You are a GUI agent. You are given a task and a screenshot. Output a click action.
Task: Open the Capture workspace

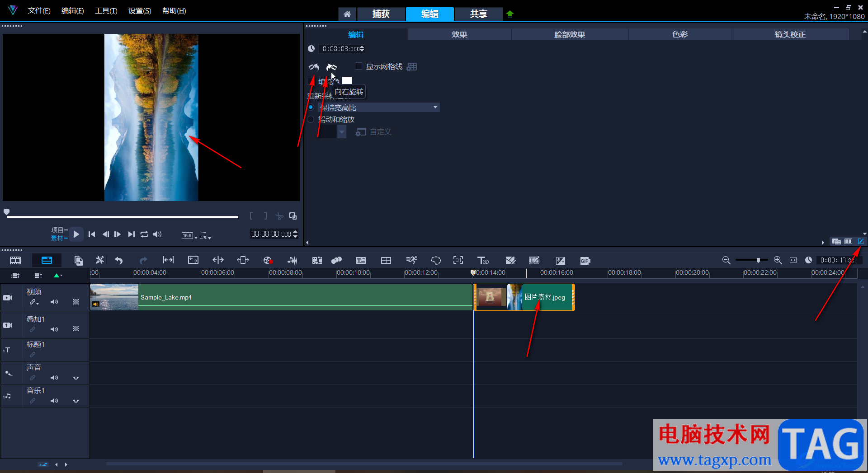381,14
